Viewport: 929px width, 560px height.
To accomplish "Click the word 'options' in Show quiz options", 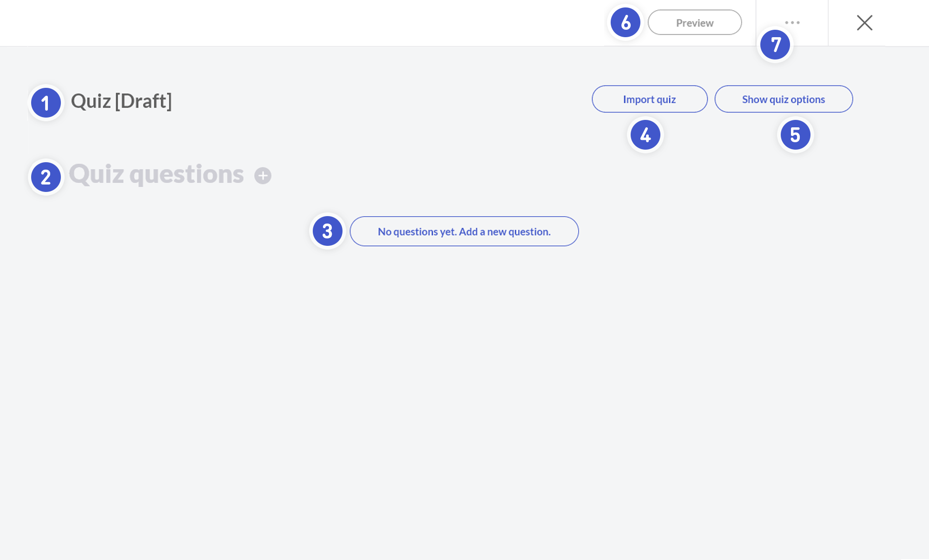I will [x=808, y=99].
